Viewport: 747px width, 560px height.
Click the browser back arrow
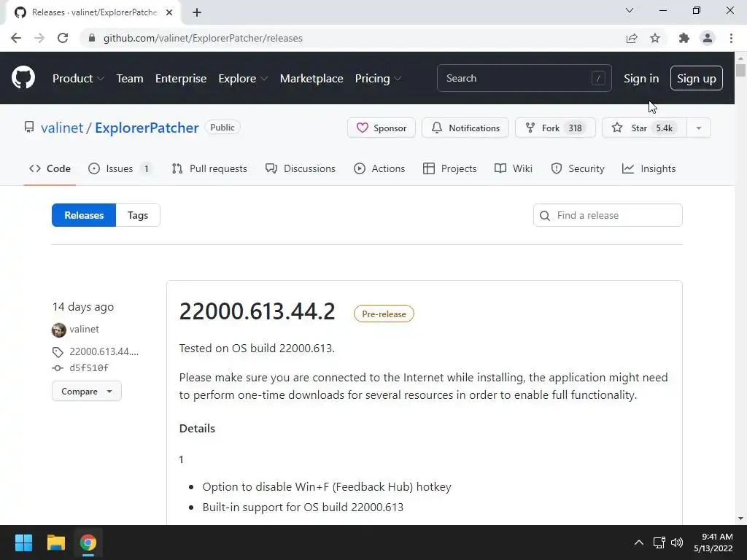pyautogui.click(x=16, y=38)
